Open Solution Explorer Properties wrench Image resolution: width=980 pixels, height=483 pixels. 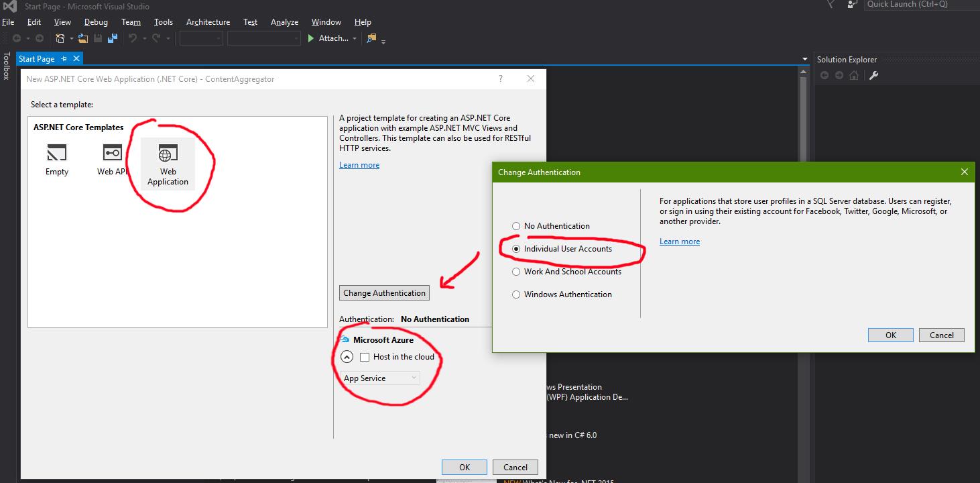[x=873, y=76]
